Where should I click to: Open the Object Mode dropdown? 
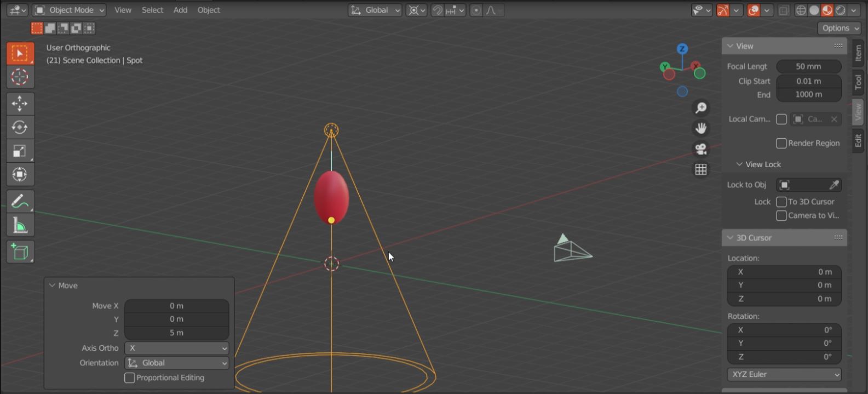(x=69, y=10)
